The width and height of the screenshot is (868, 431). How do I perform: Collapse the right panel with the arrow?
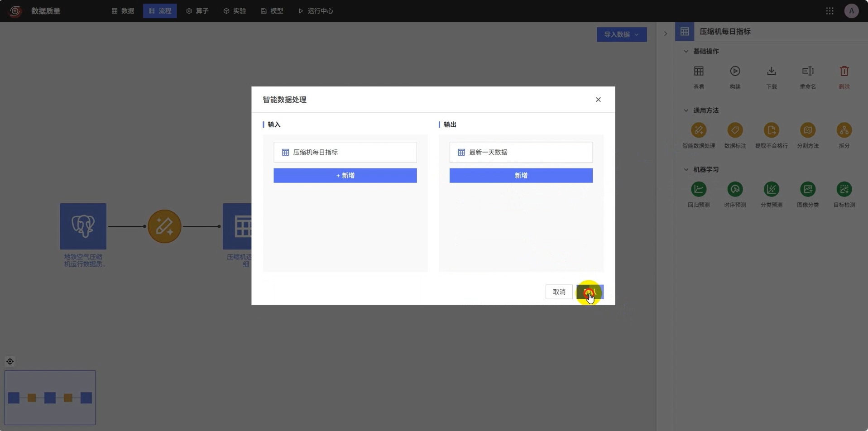click(666, 34)
